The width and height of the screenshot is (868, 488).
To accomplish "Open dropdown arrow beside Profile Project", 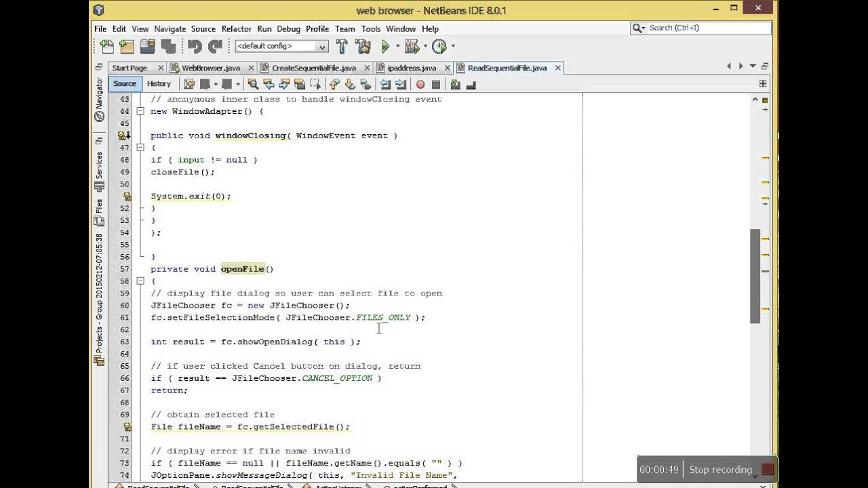I will [453, 46].
